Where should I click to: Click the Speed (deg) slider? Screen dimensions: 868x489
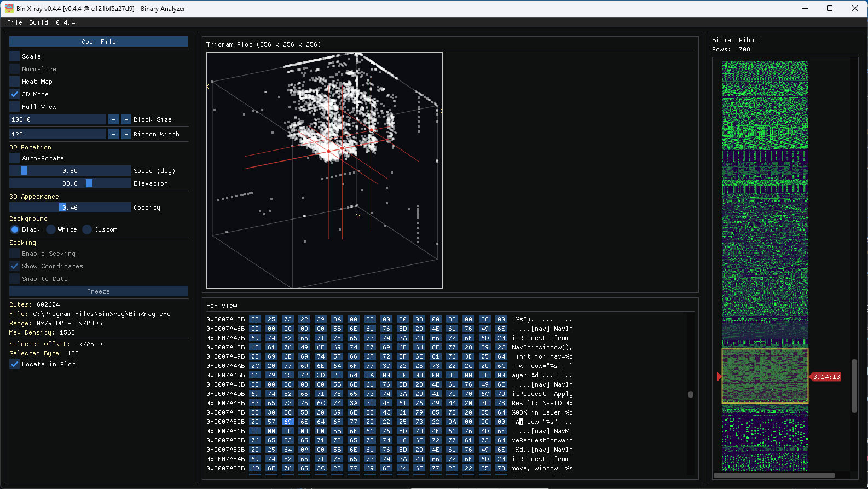[70, 171]
